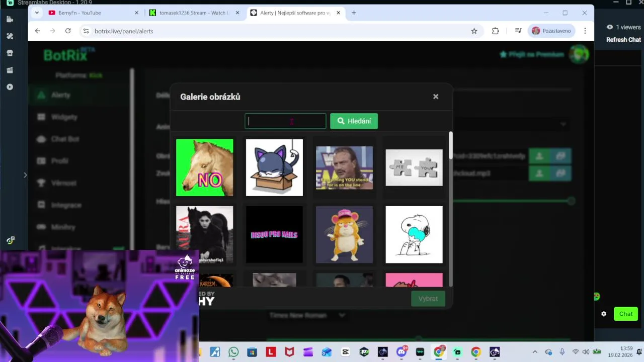Click Refresh Chat in Streamlabs panel

(623, 40)
